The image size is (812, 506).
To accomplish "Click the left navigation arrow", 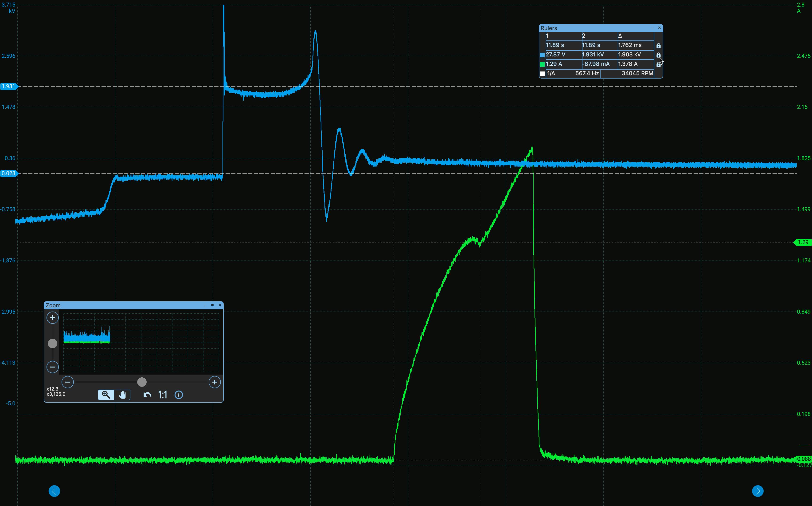I will pyautogui.click(x=54, y=491).
